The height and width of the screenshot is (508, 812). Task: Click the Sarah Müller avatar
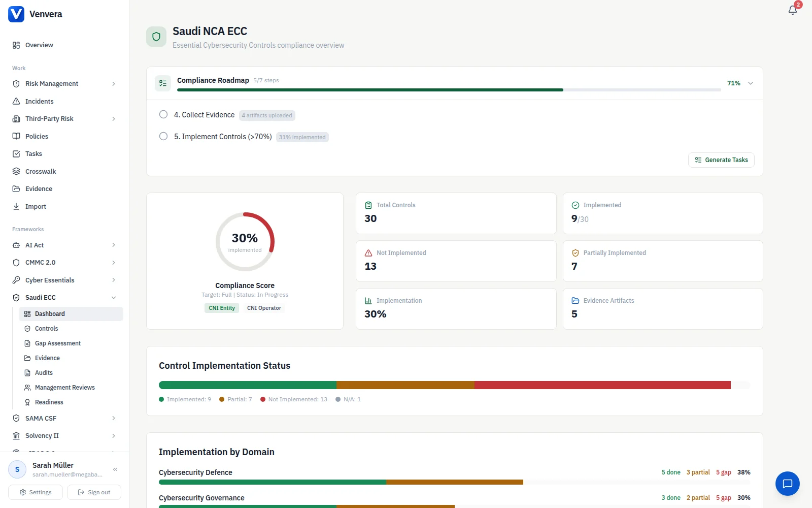[x=17, y=469]
